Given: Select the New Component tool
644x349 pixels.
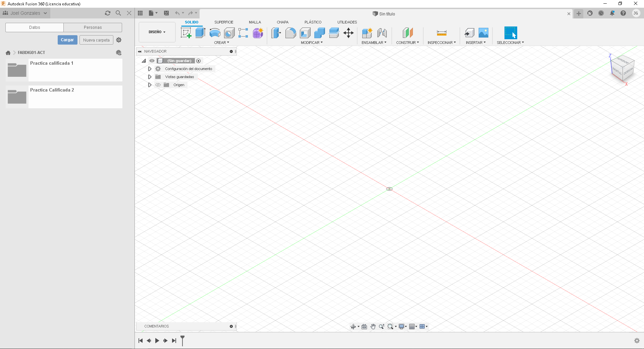Looking at the screenshot, I should pos(367,33).
